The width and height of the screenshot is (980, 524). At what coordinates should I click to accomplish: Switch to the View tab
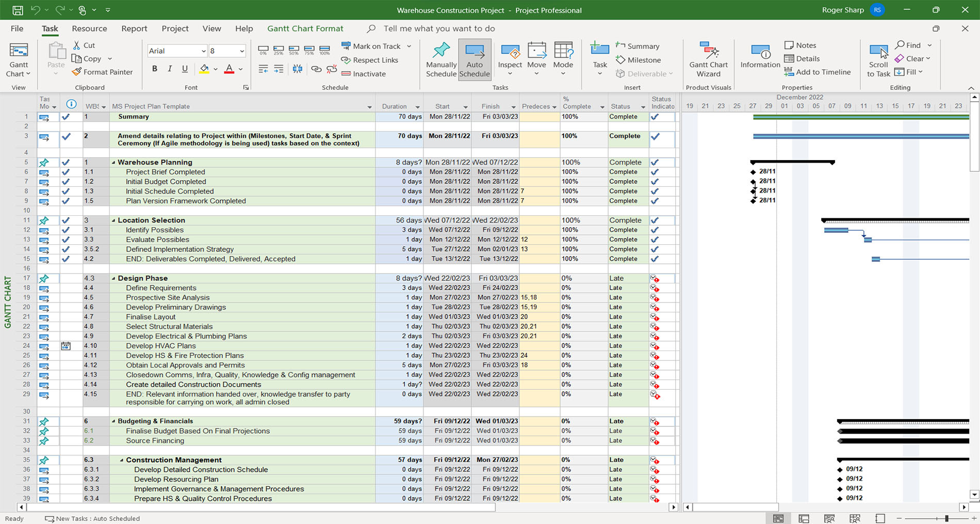(211, 28)
